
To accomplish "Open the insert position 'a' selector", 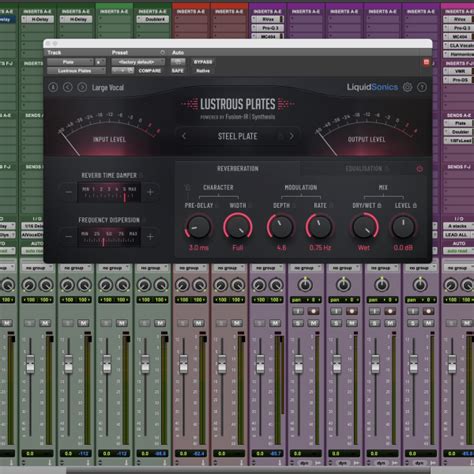I will point(100,62).
